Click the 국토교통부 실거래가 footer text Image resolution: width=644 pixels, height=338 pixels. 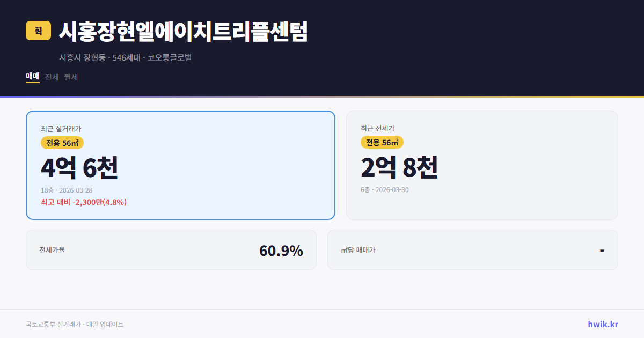[x=74, y=324]
